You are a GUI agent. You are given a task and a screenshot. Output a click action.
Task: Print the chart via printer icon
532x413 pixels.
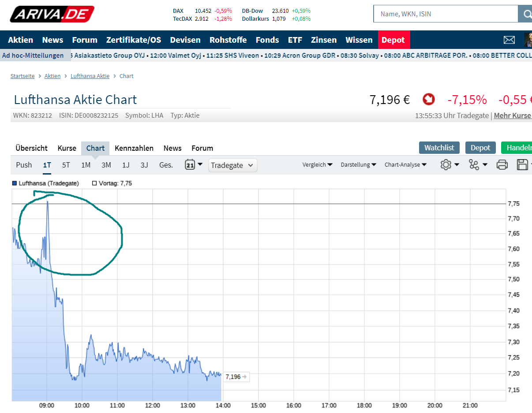click(x=502, y=165)
